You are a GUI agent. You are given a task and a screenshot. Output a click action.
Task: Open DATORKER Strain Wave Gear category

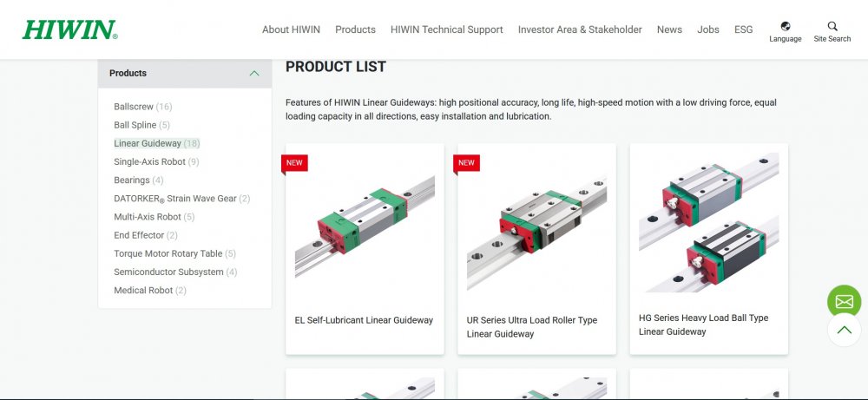174,199
